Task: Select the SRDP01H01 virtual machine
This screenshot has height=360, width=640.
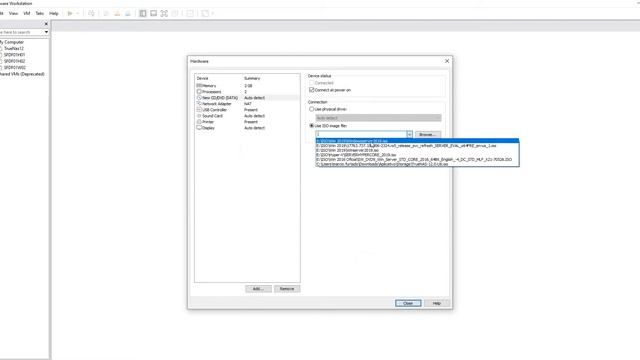Action: tap(14, 55)
